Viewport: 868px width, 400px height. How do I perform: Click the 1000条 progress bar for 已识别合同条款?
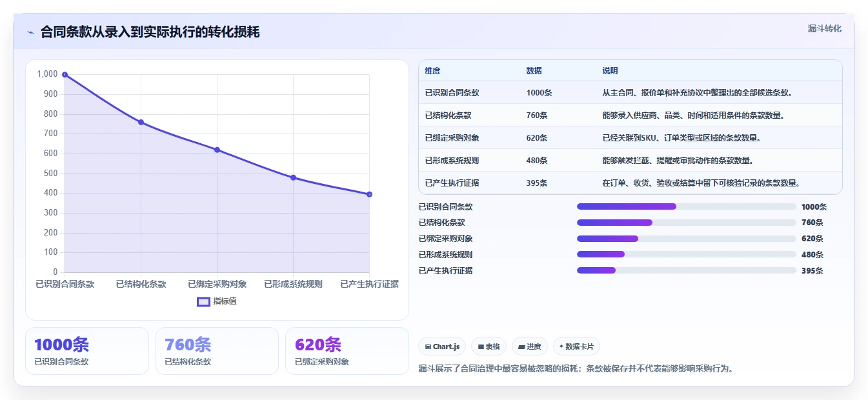point(686,206)
